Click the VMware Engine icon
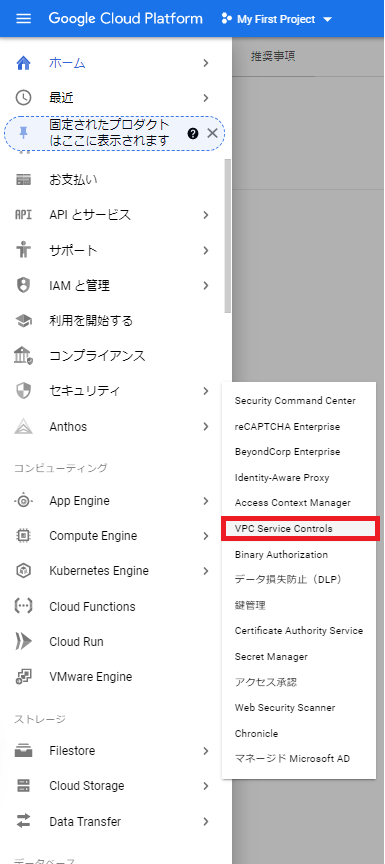Viewport: 385px width, 864px height. (x=23, y=676)
